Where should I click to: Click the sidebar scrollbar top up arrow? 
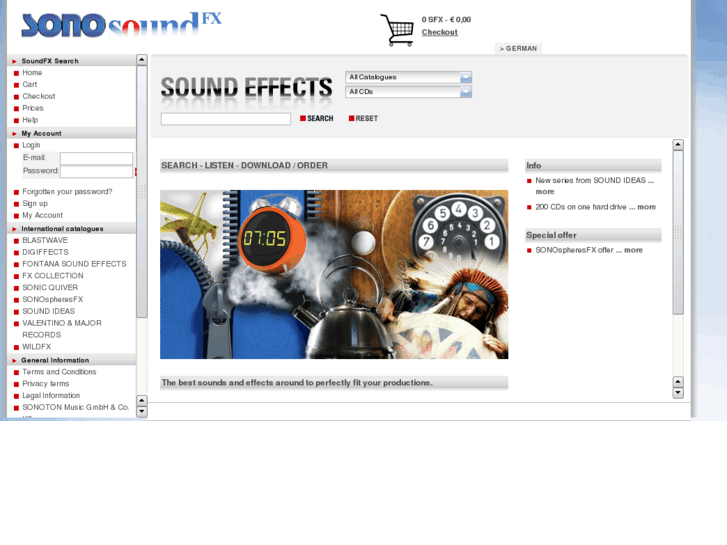coord(142,60)
